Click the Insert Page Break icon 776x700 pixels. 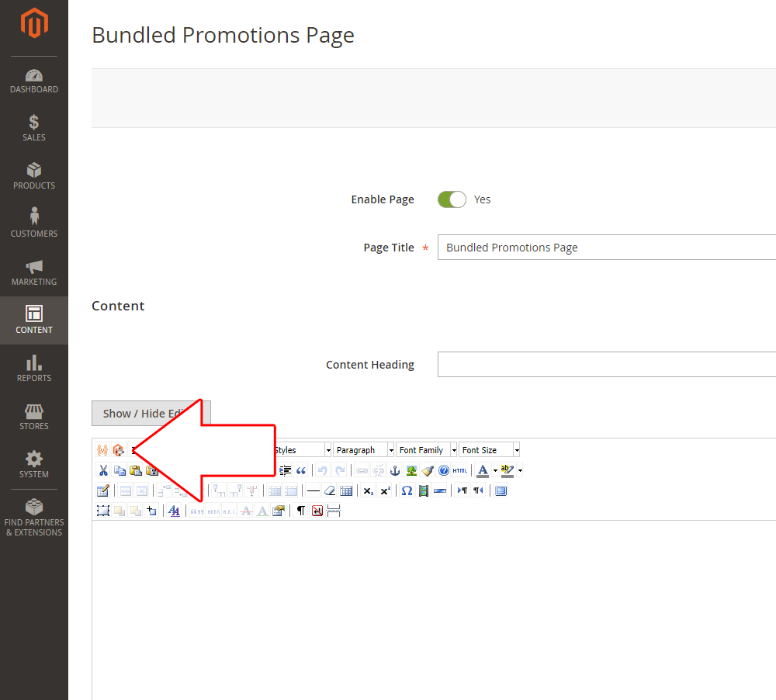[334, 511]
